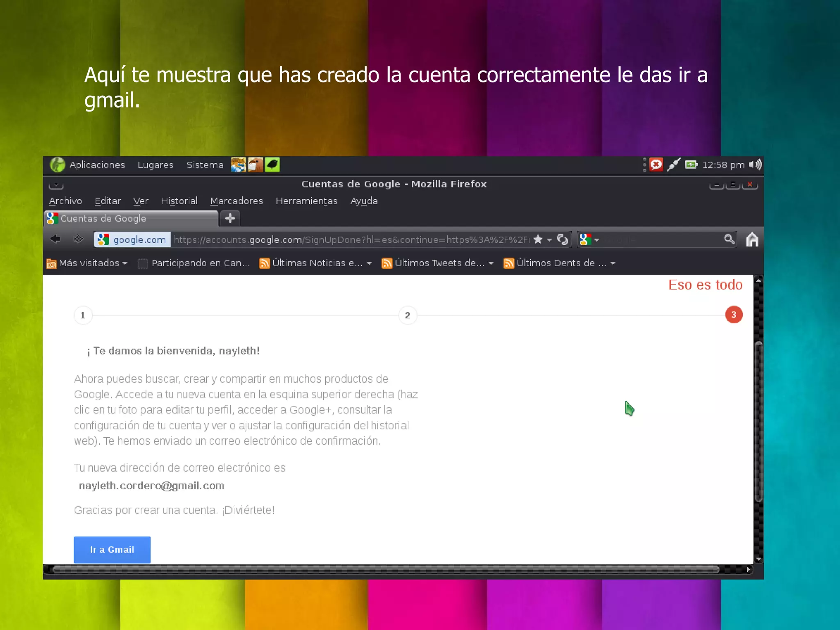840x630 pixels.
Task: Open the Google search engine dropdown
Action: tap(589, 240)
